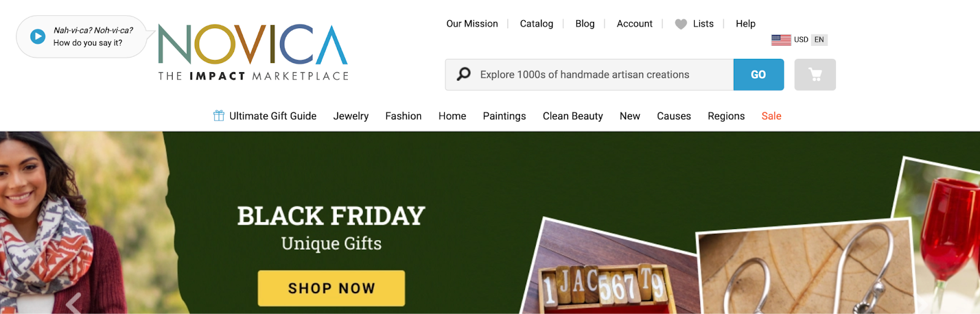Open the Regions menu
980x314 pixels.
point(726,116)
